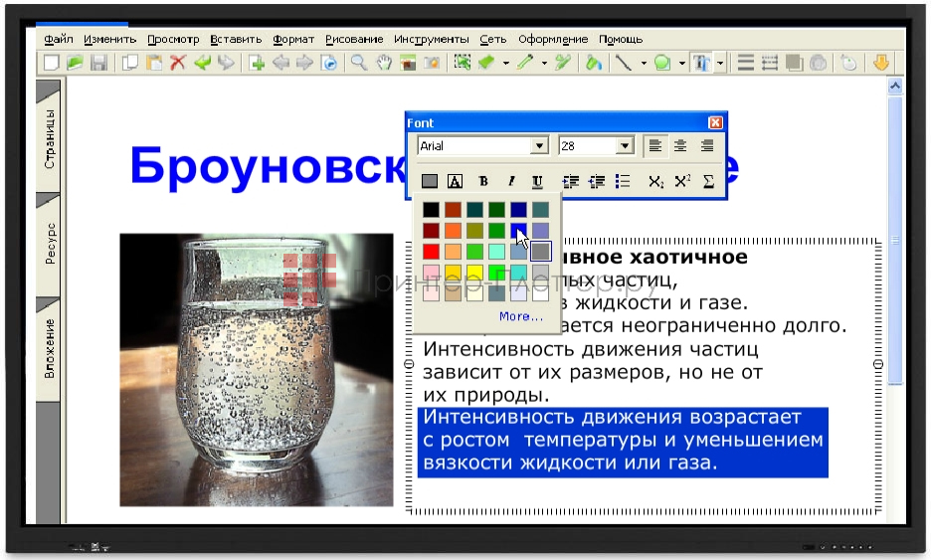Image resolution: width=931 pixels, height=560 pixels.
Task: Undo with the green curved arrow
Action: 202,63
